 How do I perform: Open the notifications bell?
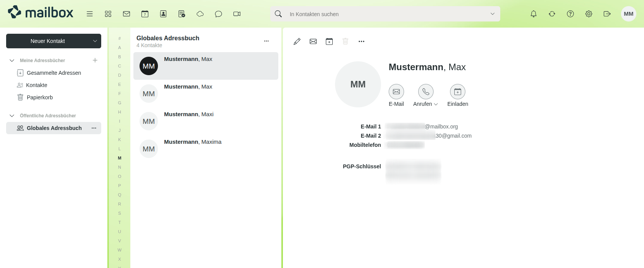pyautogui.click(x=534, y=14)
